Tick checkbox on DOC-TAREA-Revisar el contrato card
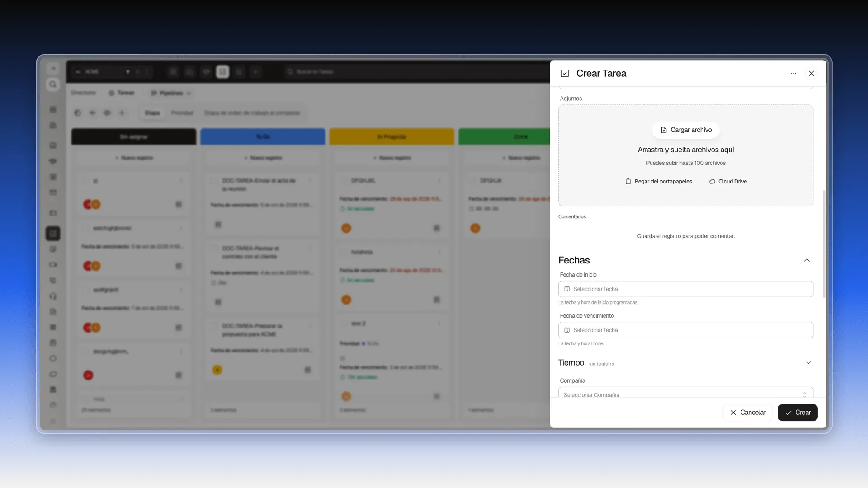Viewport: 868px width, 488px height. click(214, 249)
